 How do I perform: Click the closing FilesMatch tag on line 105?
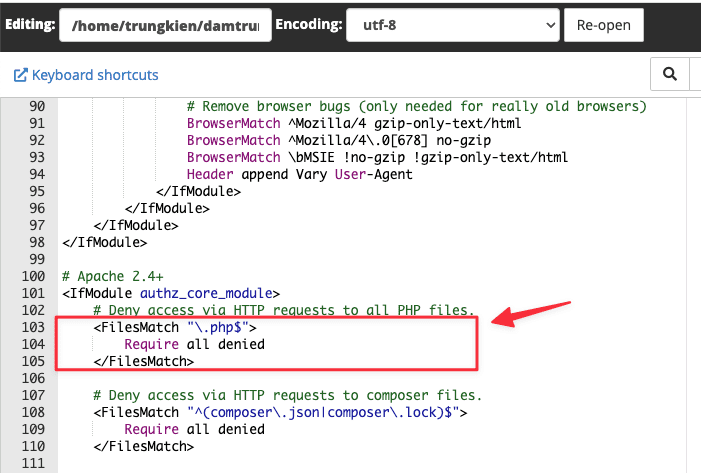(143, 361)
